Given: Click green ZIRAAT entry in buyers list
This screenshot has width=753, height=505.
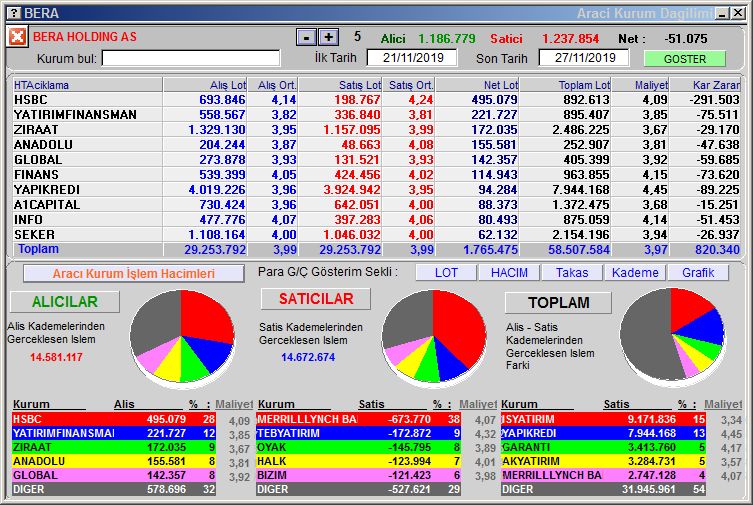Looking at the screenshot, I should coord(114,447).
